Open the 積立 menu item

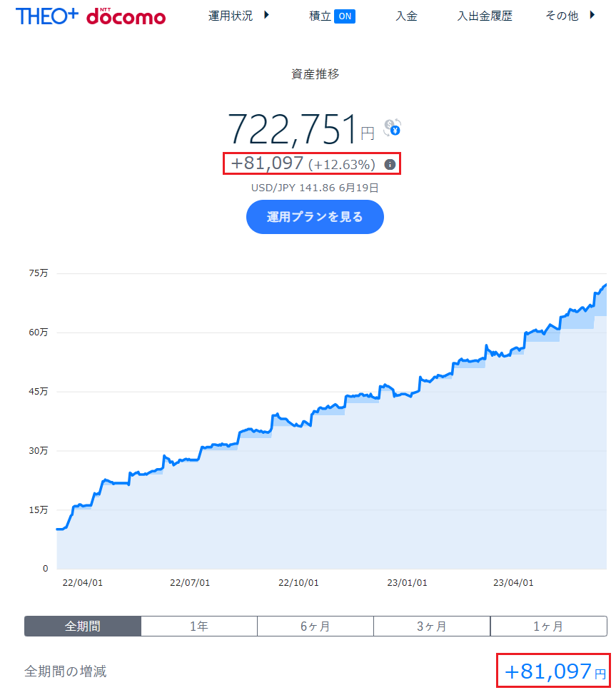320,16
